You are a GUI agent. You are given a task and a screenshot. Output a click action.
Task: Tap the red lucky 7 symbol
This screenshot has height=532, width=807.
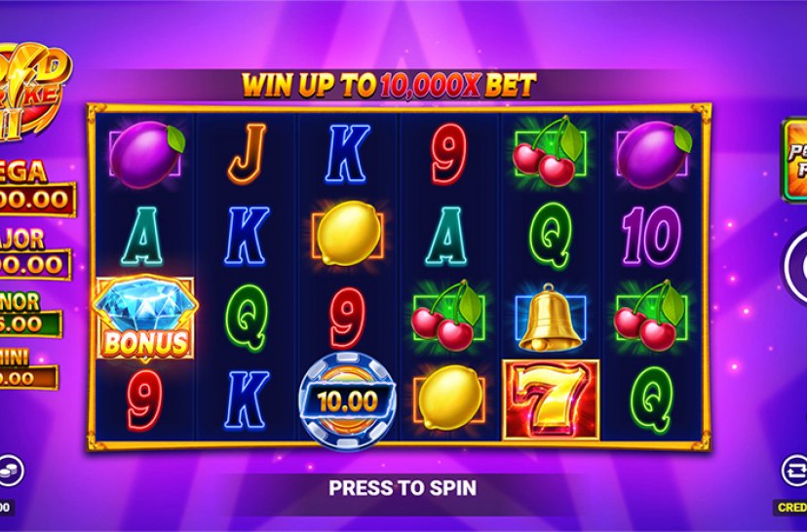pos(551,400)
